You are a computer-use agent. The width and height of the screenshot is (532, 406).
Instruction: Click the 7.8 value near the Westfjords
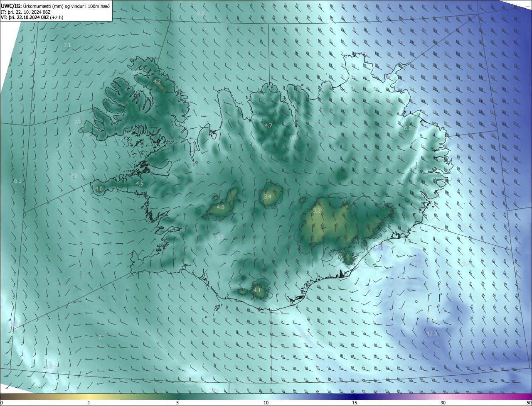pyautogui.click(x=135, y=72)
